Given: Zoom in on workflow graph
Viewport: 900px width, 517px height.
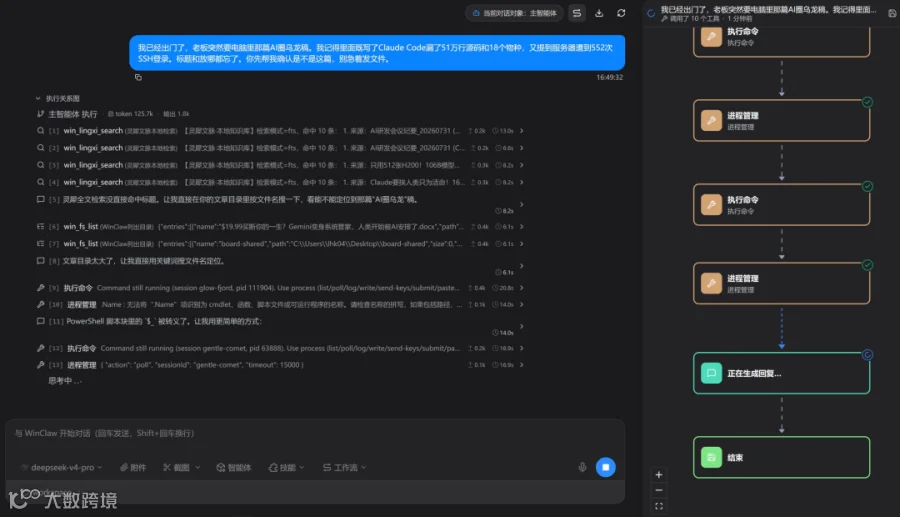Looking at the screenshot, I should coord(659,475).
